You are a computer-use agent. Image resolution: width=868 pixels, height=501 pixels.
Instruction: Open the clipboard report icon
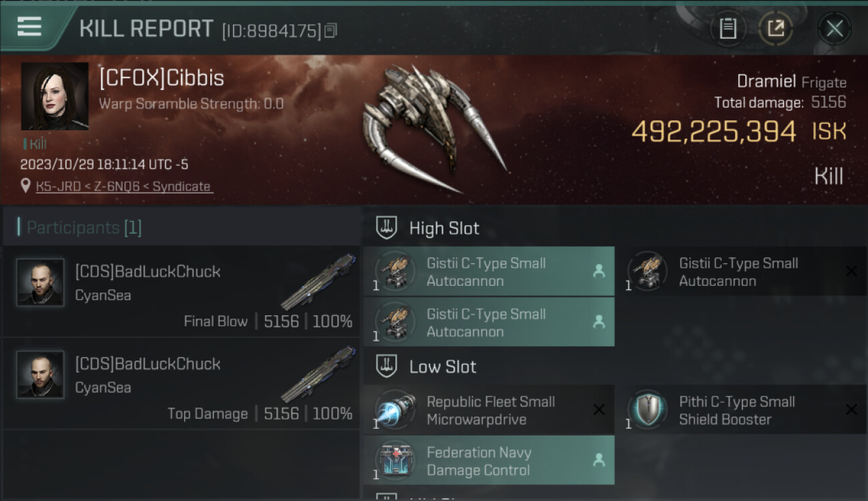[x=728, y=29]
